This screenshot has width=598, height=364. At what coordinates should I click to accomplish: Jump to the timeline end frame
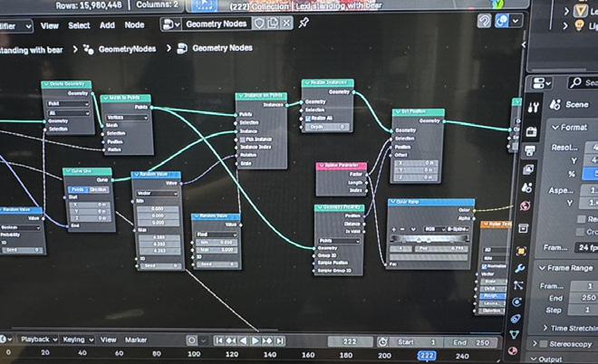(x=280, y=340)
